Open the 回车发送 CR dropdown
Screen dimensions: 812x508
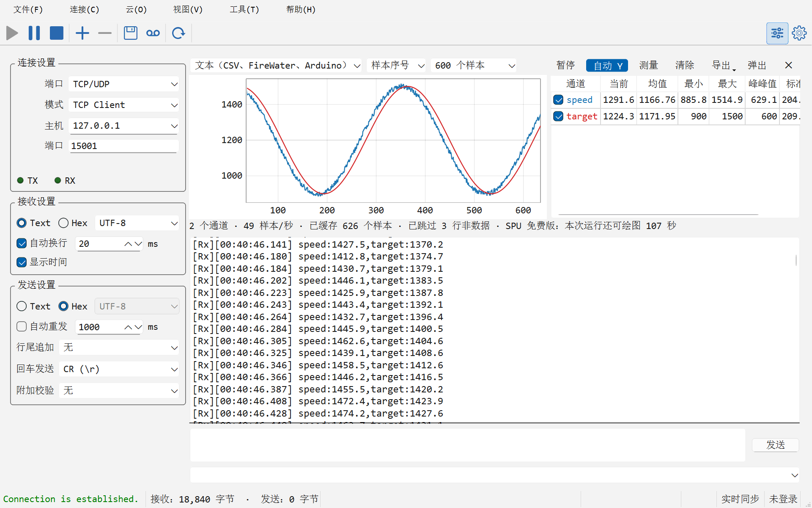coord(119,369)
